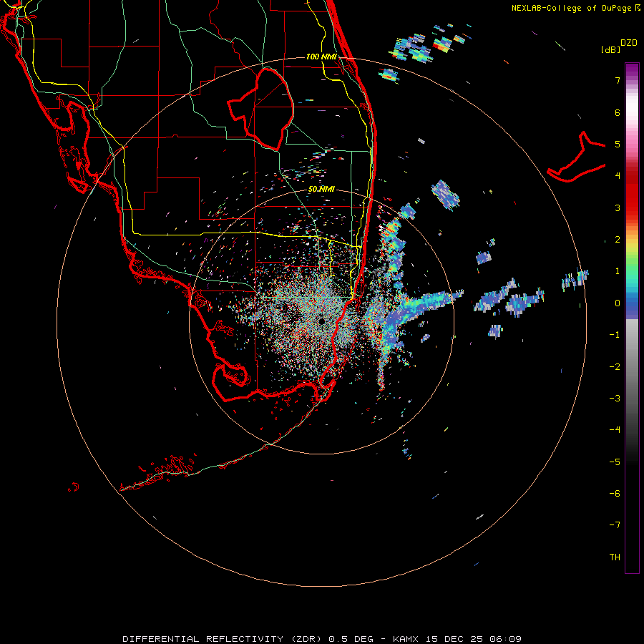Click the 100 NMI range ring label
The height and width of the screenshot is (644, 644).
tap(321, 57)
